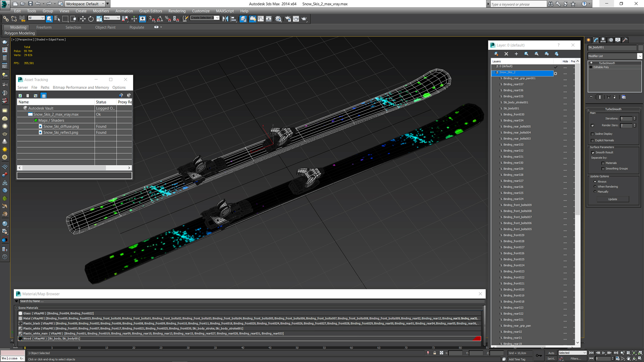Open Render Setup from toolbar
The image size is (644, 362).
click(288, 19)
